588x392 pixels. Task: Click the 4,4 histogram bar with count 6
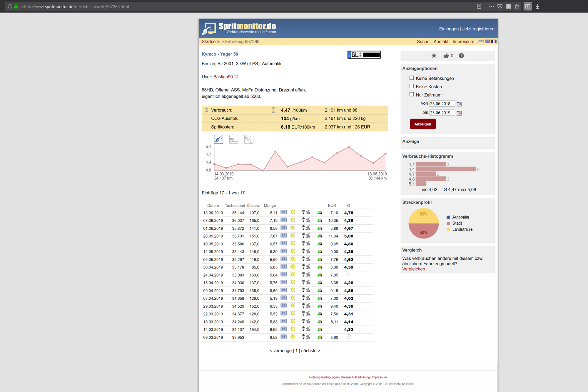[446, 169]
